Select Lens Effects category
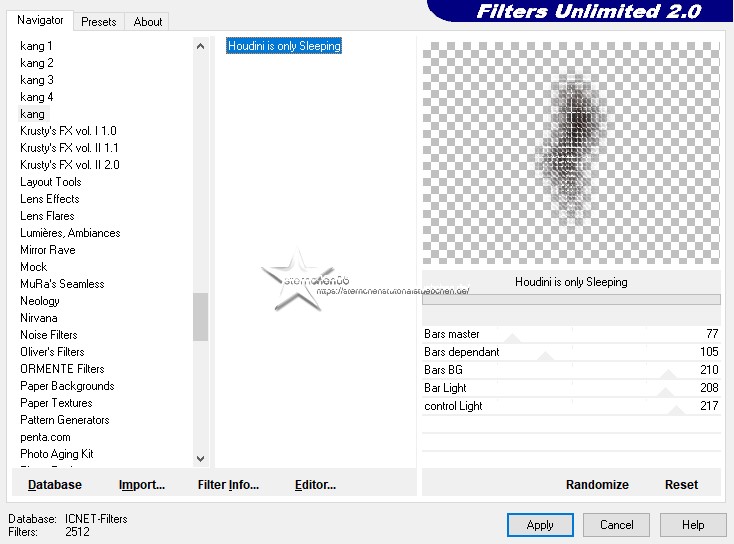The height and width of the screenshot is (544, 734). tap(50, 199)
